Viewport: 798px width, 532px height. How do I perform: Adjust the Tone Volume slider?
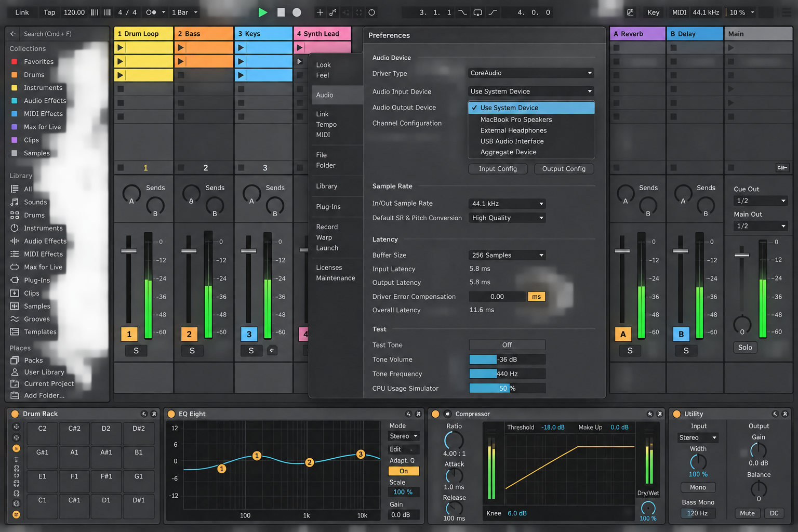[x=507, y=360]
